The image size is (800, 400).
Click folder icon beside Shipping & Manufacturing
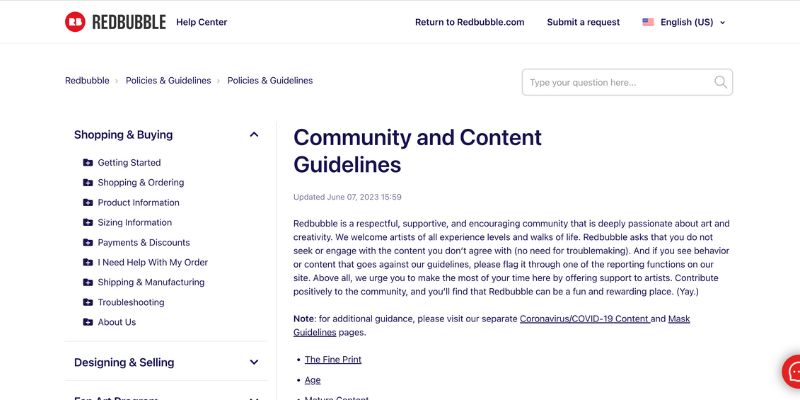pos(88,282)
